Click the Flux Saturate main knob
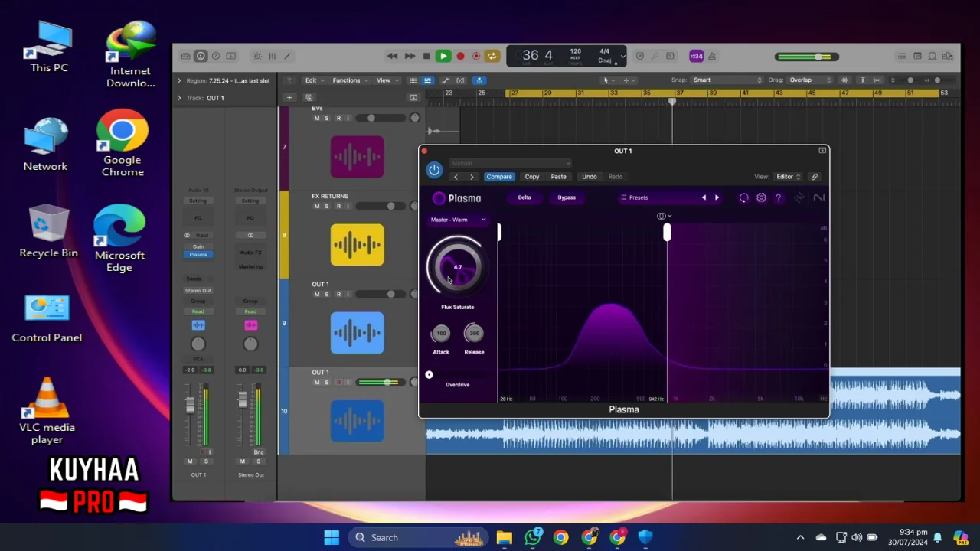 (x=457, y=267)
